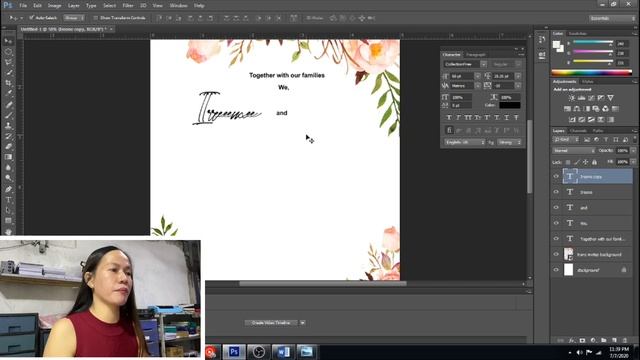Click on the color spectrum ramp
Viewport: 640px width, 360px height.
591,73
